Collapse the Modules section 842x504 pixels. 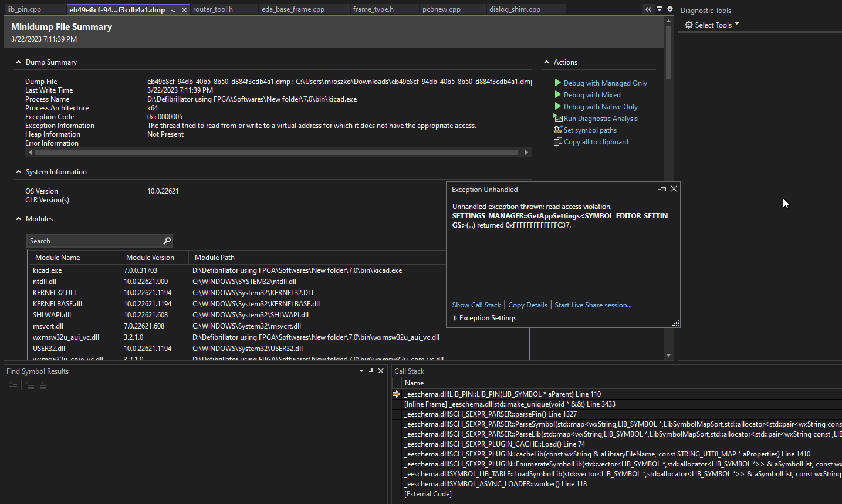pos(19,219)
